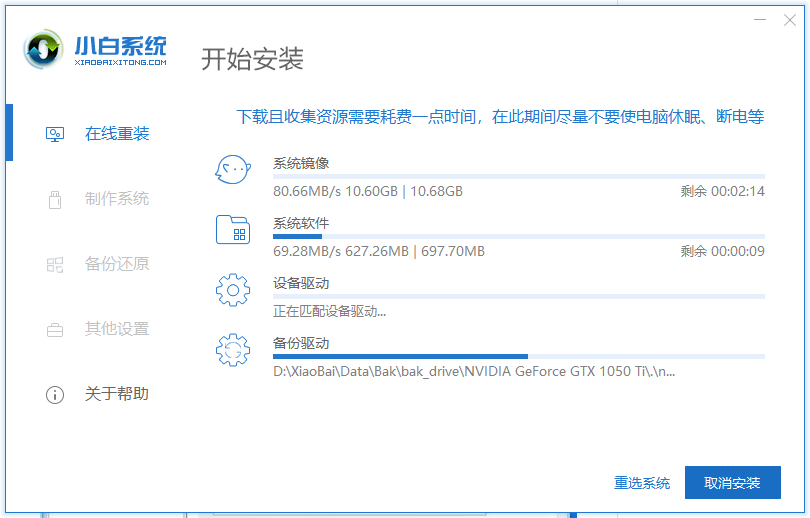This screenshot has height=518, width=810.
Task: Cancel installation with 取消安装 button
Action: coord(733,483)
